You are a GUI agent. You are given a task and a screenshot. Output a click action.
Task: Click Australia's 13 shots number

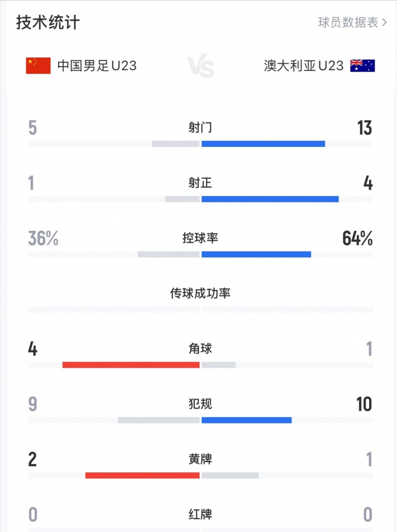pyautogui.click(x=365, y=128)
